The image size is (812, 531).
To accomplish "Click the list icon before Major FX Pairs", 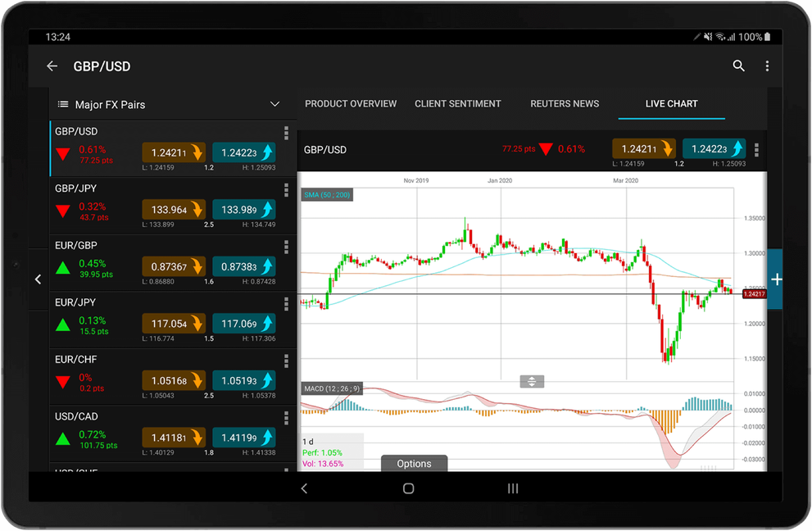I will (63, 104).
